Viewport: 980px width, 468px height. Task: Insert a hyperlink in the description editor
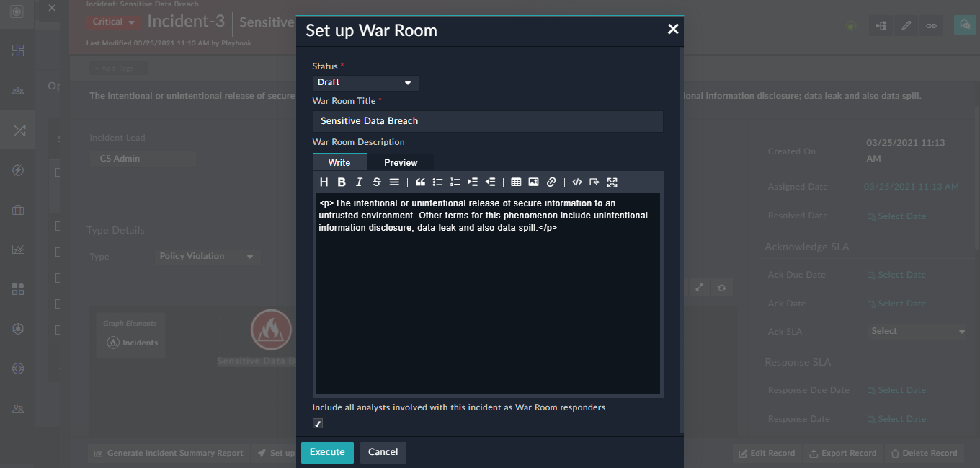coord(551,182)
